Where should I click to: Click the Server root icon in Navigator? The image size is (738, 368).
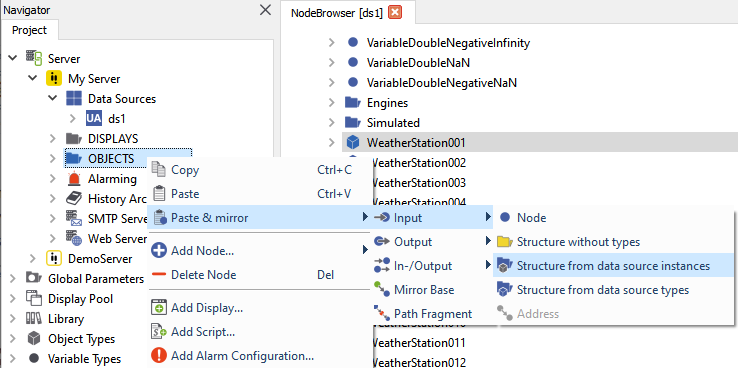click(35, 58)
